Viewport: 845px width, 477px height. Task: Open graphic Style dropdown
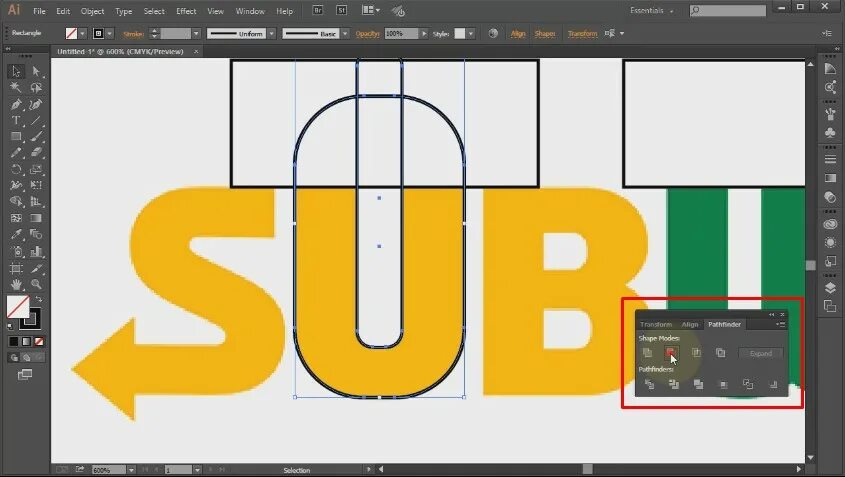pyautogui.click(x=471, y=33)
